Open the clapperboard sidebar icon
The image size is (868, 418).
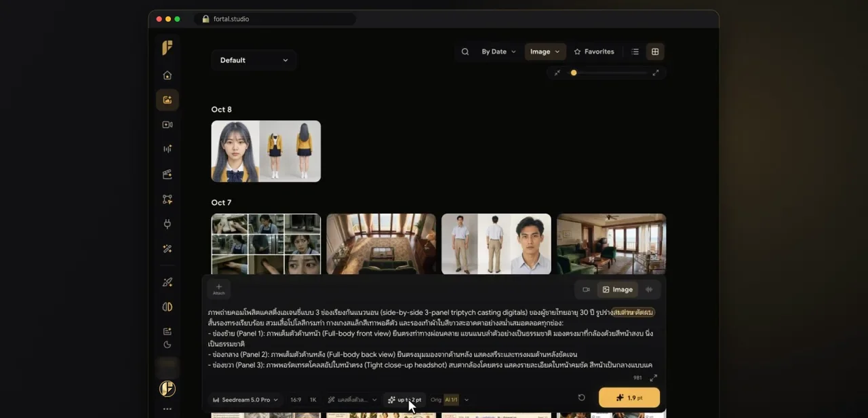click(x=167, y=174)
